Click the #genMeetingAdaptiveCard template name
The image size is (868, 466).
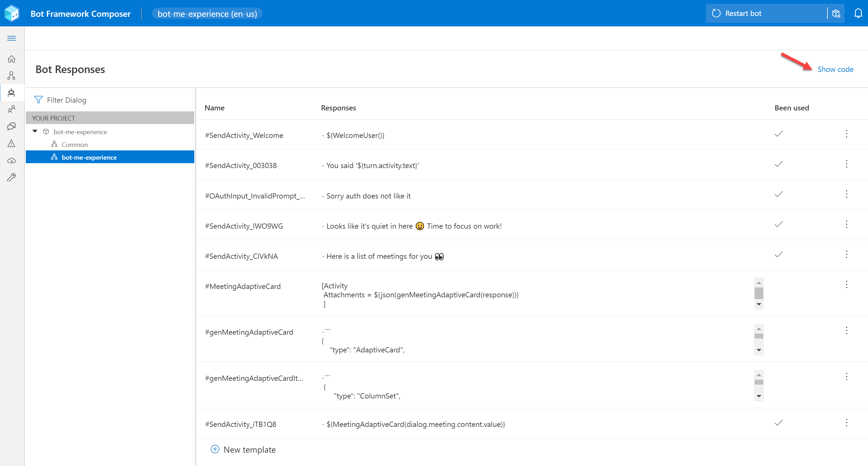(x=249, y=332)
